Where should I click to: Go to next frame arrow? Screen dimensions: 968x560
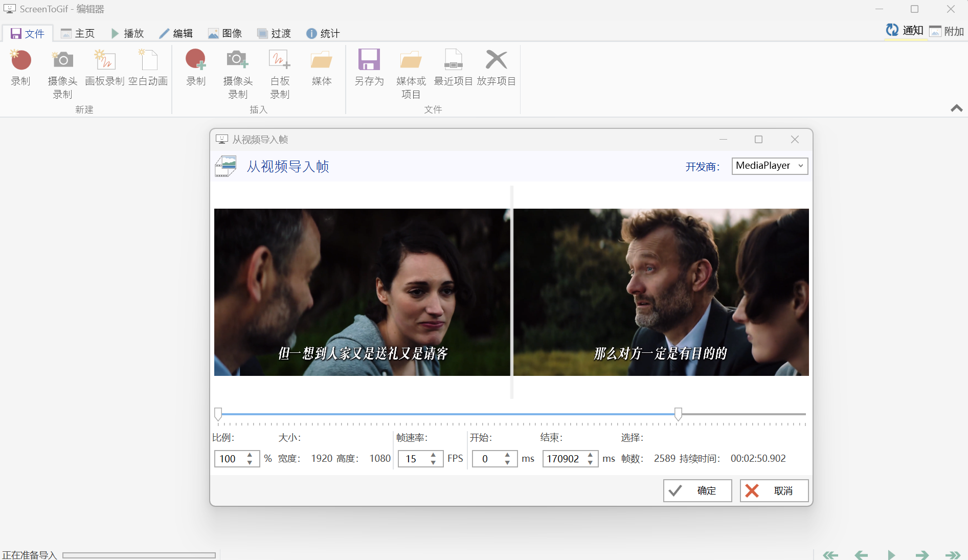pyautogui.click(x=922, y=555)
